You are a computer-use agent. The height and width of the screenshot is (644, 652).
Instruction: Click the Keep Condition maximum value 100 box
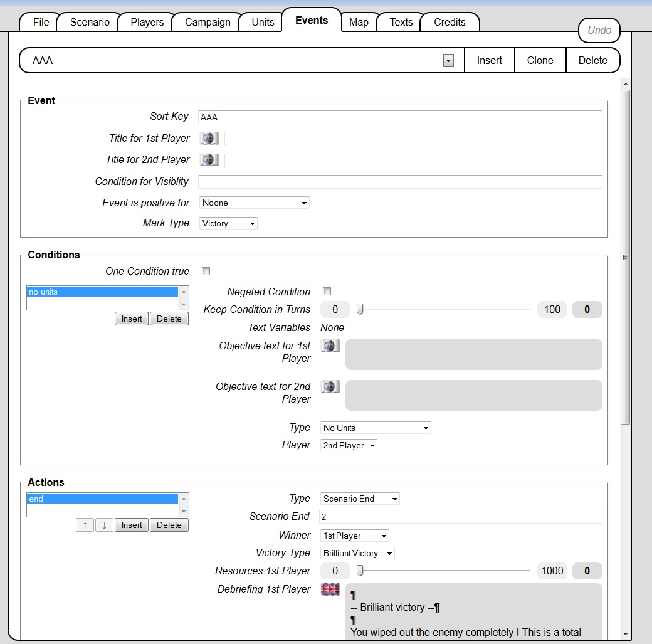click(552, 309)
